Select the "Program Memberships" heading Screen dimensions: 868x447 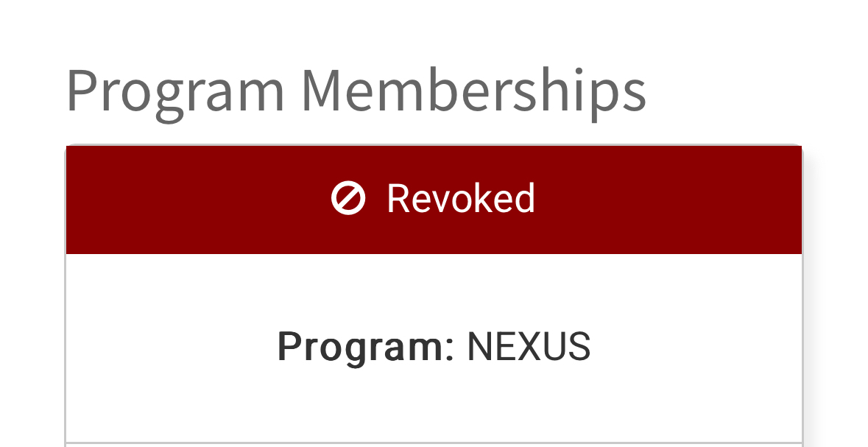[356, 91]
